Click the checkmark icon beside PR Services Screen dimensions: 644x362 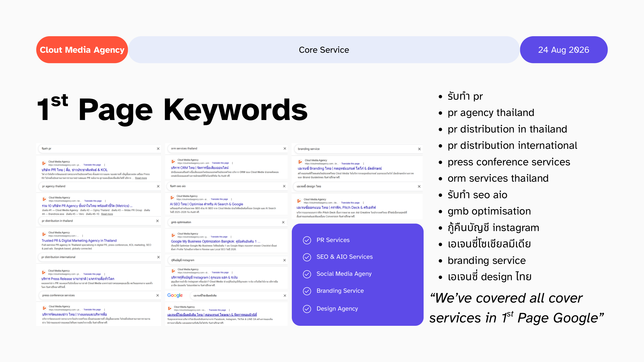coord(307,240)
